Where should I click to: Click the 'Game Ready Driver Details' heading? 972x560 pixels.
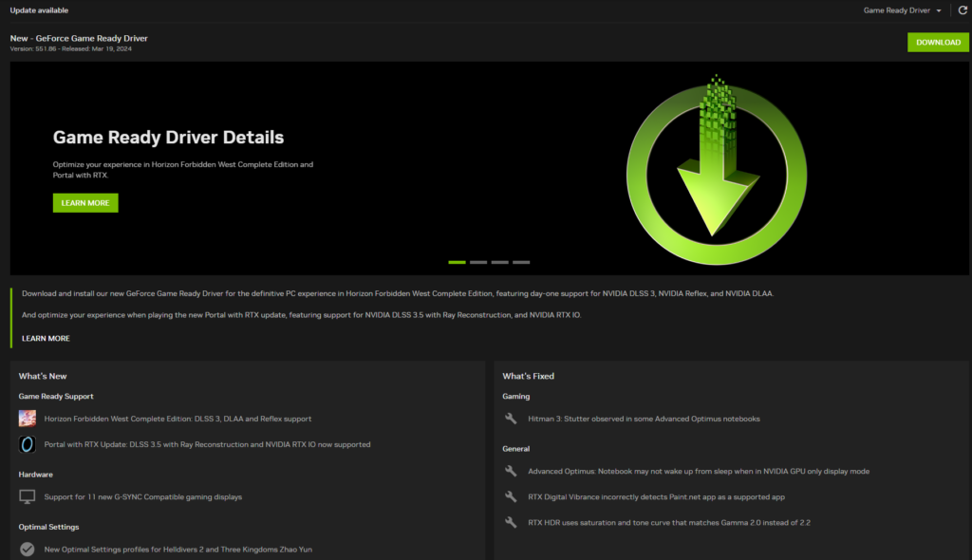(168, 137)
